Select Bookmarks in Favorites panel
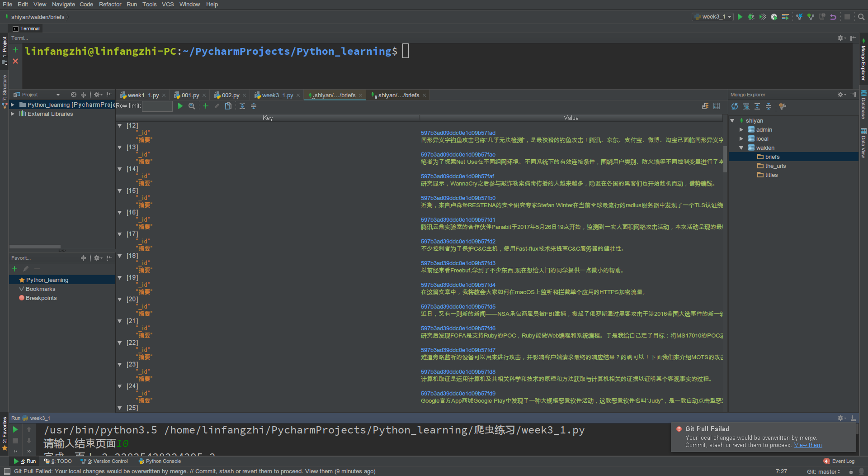The width and height of the screenshot is (868, 476). [40, 289]
